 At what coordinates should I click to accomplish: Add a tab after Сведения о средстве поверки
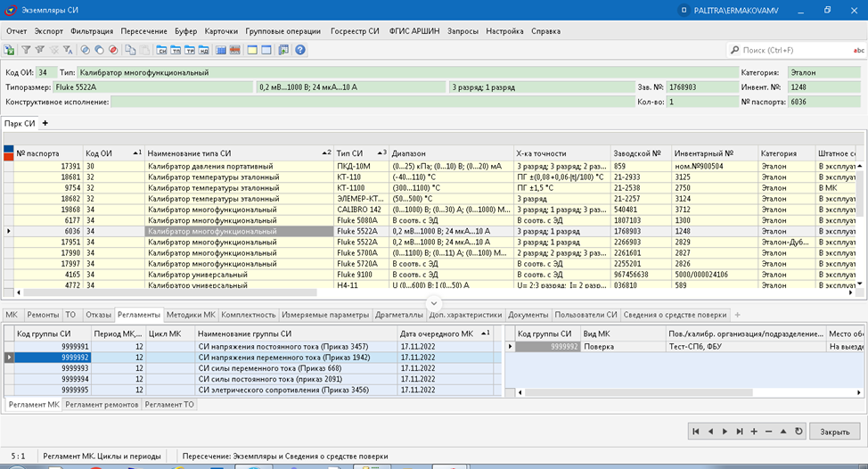click(737, 315)
